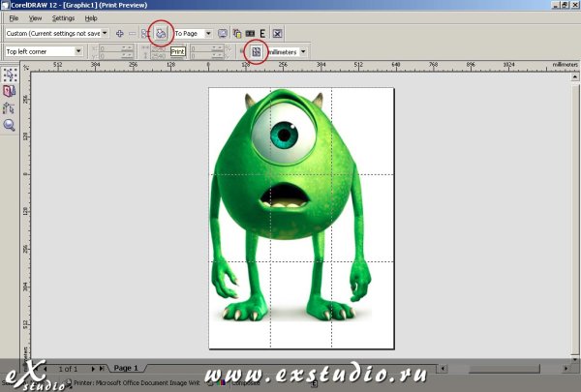Switch to full screen preview icon
The width and height of the screenshot is (581, 392).
tap(223, 34)
